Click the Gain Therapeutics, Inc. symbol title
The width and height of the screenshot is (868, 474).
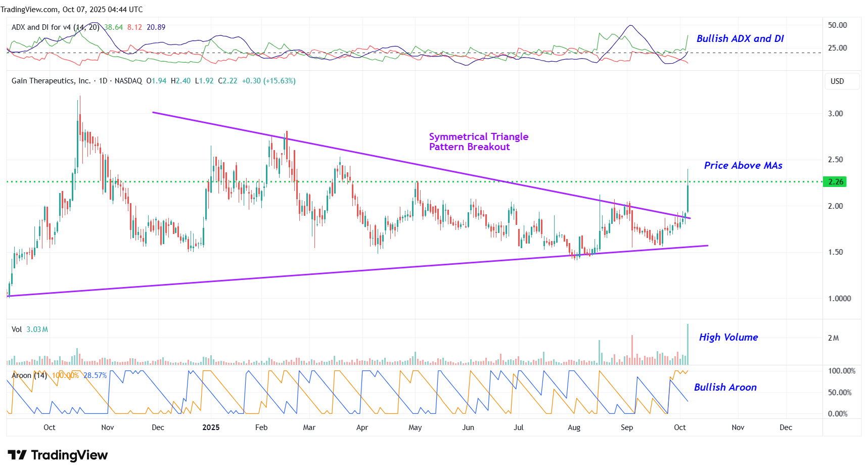coord(51,81)
